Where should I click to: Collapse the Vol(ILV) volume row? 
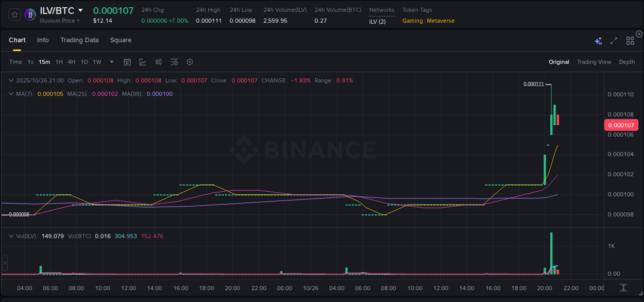pos(10,236)
